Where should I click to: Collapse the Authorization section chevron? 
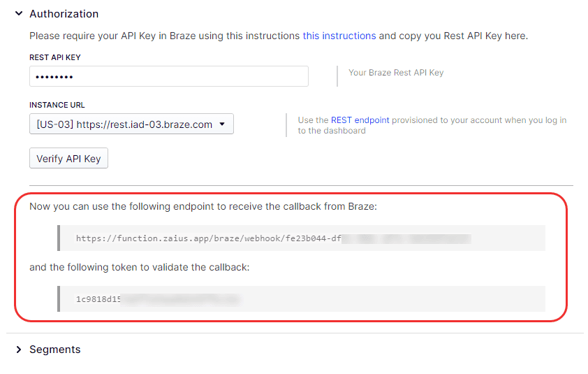tap(19, 13)
